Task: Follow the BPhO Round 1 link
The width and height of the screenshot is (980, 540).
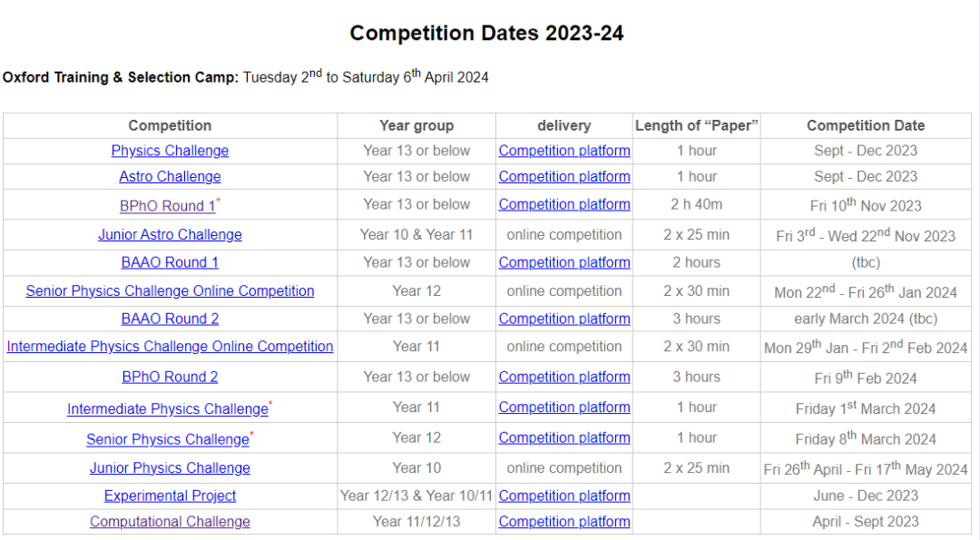Action: pyautogui.click(x=168, y=206)
